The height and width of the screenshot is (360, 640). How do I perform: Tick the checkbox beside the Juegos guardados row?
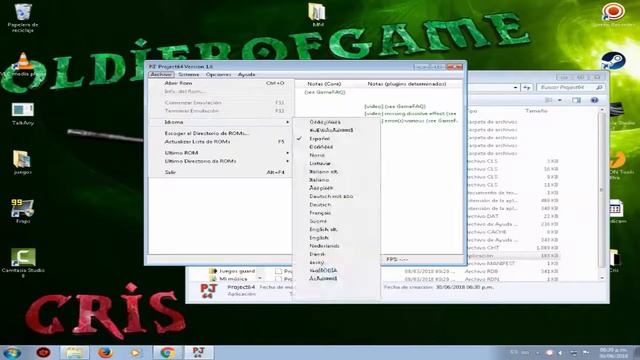(278, 271)
